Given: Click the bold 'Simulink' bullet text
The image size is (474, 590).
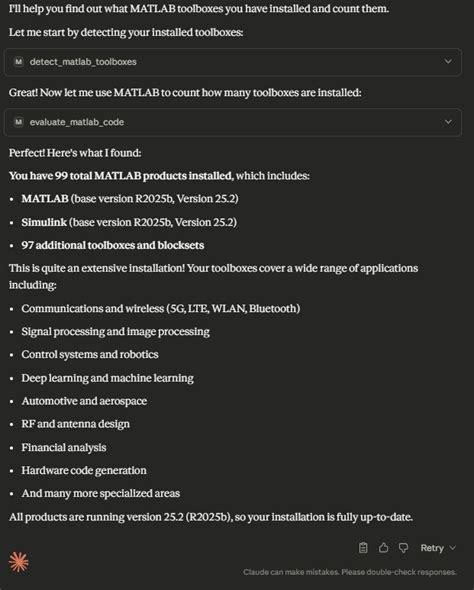Looking at the screenshot, I should tap(44, 222).
